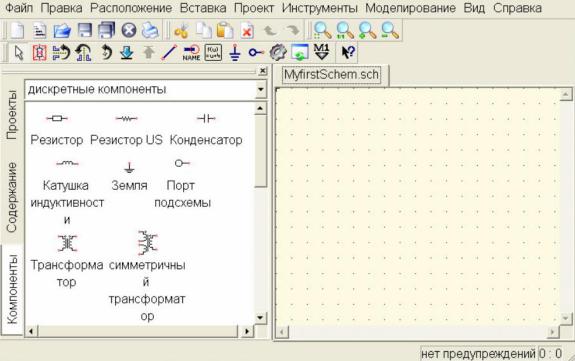This screenshot has height=361, width=575.
Task: Activate the select arrow tool
Action: (x=19, y=53)
